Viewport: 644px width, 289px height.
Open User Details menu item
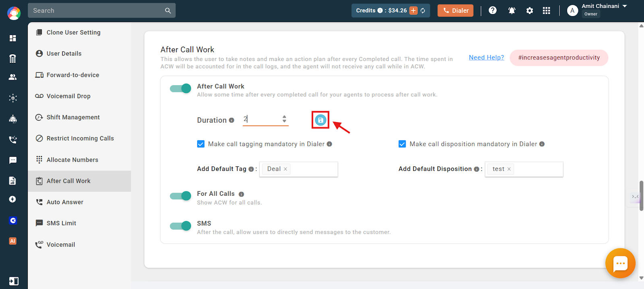coord(79,53)
